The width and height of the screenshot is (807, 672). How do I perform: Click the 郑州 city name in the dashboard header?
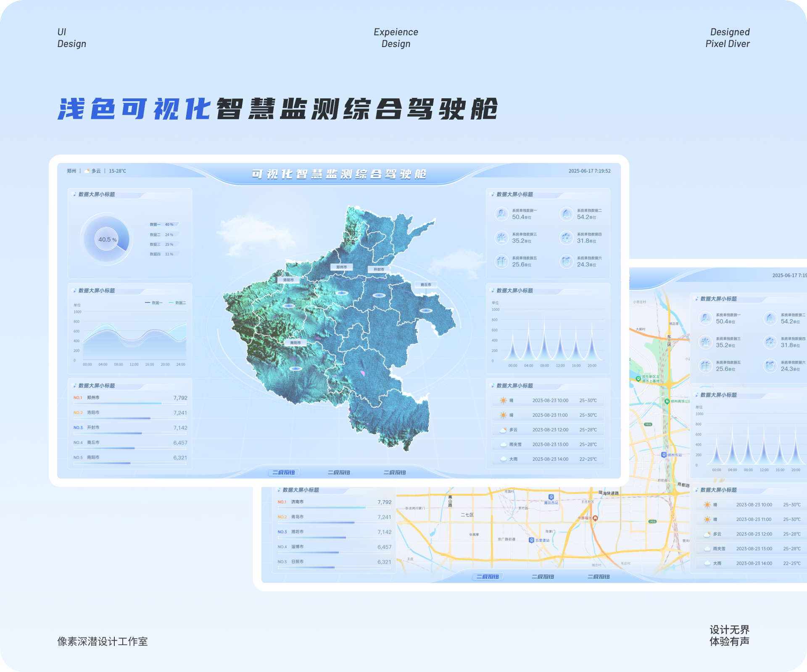71,171
